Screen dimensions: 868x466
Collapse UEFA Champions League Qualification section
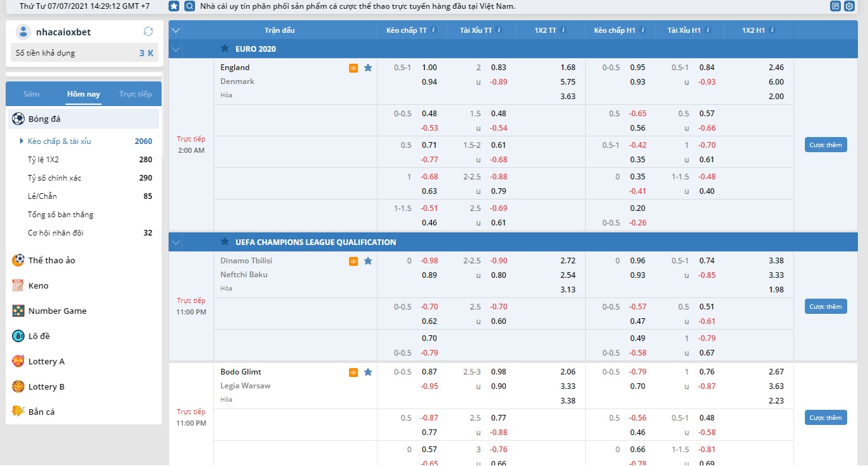175,242
